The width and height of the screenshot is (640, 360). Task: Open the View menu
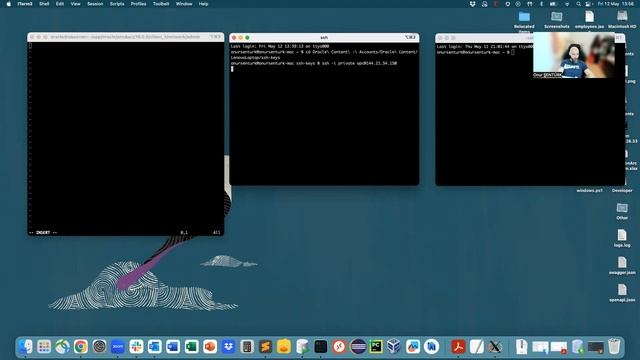76,4
